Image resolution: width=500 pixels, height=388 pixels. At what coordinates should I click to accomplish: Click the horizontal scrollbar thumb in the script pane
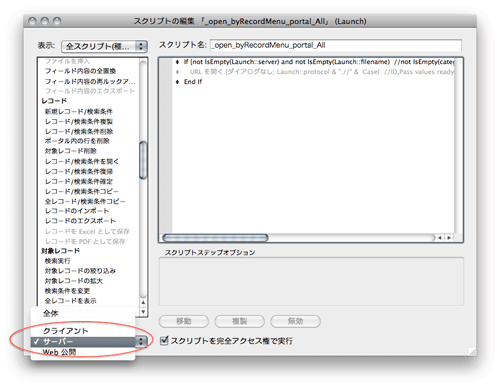(x=215, y=238)
